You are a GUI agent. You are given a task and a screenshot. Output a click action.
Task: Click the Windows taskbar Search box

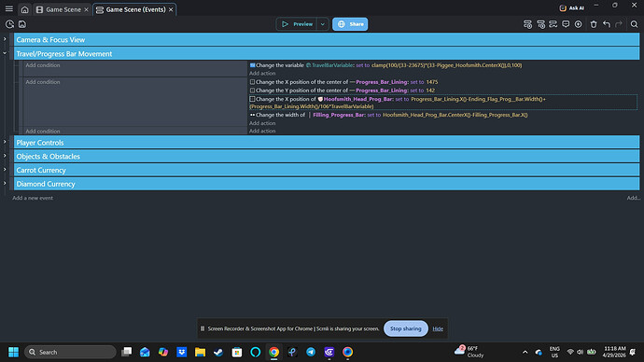point(70,352)
